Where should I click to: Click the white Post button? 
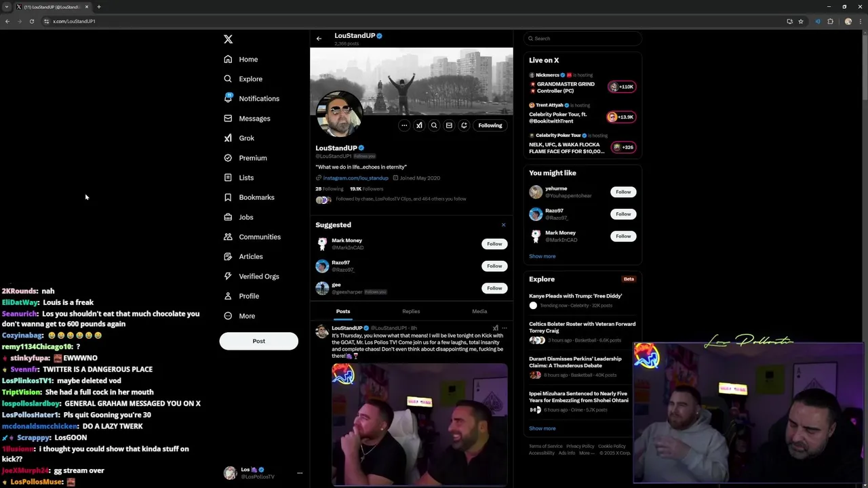point(258,341)
